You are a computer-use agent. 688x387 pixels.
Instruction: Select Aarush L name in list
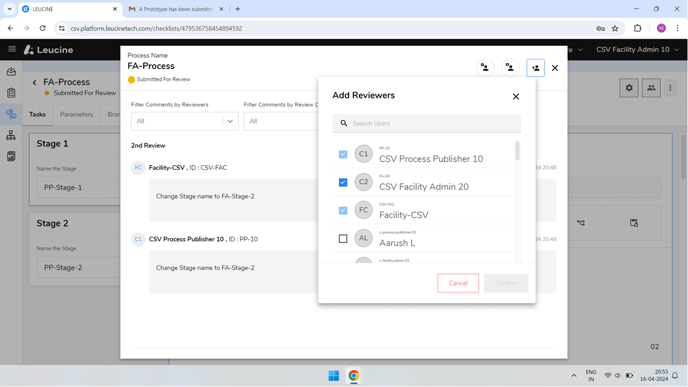pos(397,243)
